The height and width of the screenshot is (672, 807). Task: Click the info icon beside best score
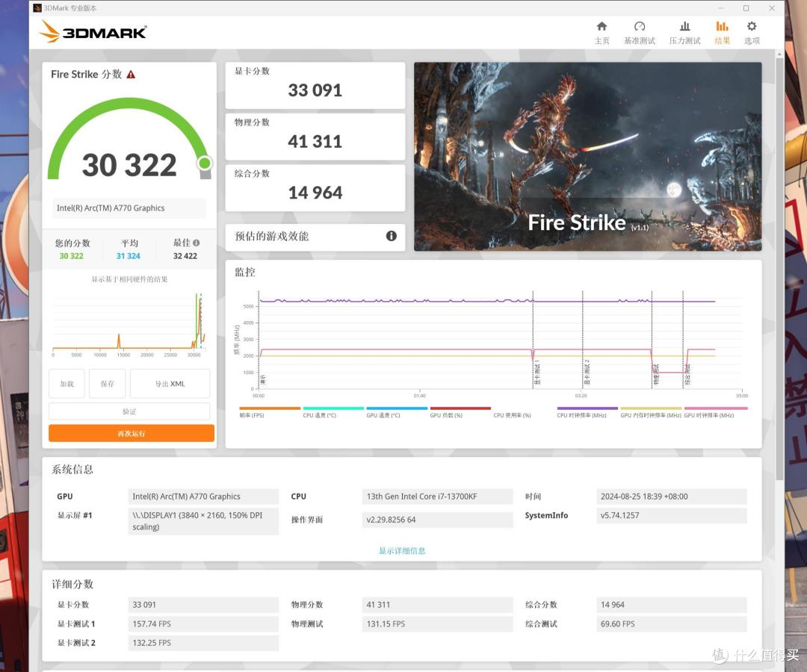tap(196, 243)
